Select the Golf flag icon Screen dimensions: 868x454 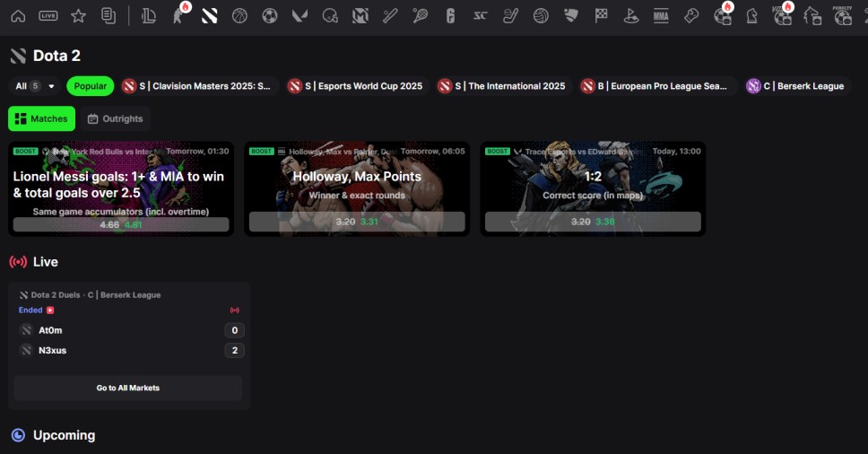[x=631, y=16]
